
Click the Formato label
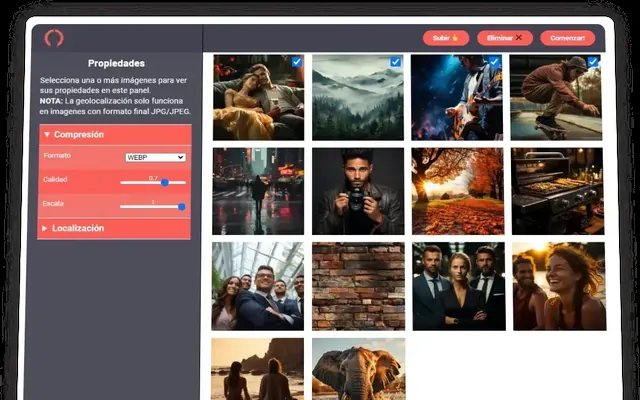coord(57,156)
